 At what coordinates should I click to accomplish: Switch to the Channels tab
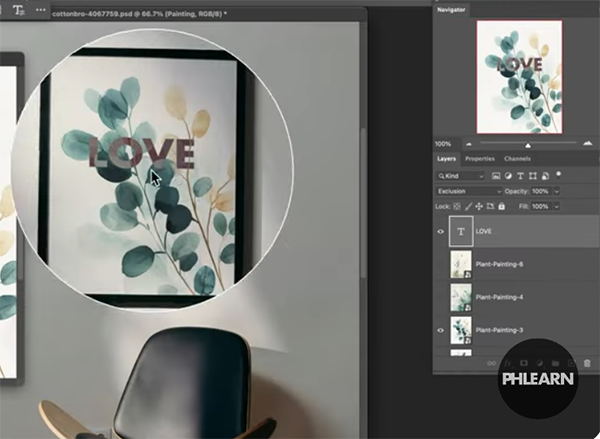517,158
